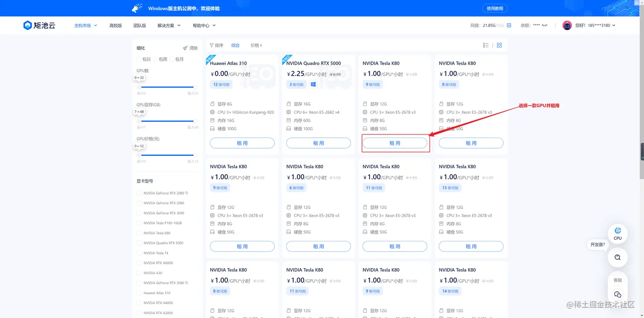Click 显存 icon on Huawei Atlas 310 card
Screen dimensions: 644x318
[x=213, y=104]
